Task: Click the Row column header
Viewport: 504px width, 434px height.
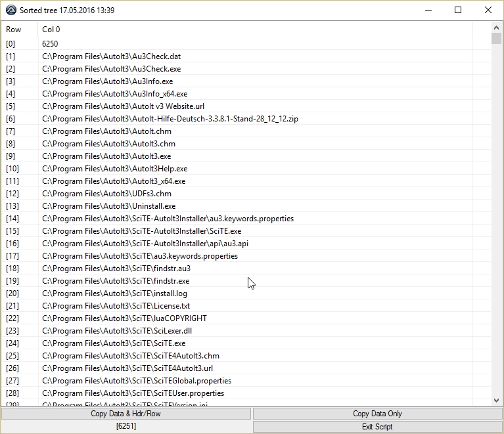Action: click(x=14, y=30)
